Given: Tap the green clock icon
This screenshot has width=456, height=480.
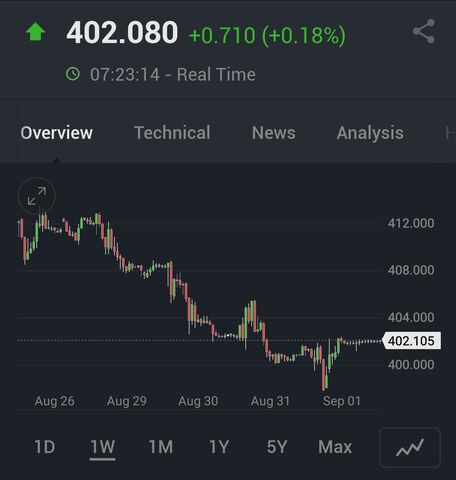Looking at the screenshot, I should [x=73, y=74].
